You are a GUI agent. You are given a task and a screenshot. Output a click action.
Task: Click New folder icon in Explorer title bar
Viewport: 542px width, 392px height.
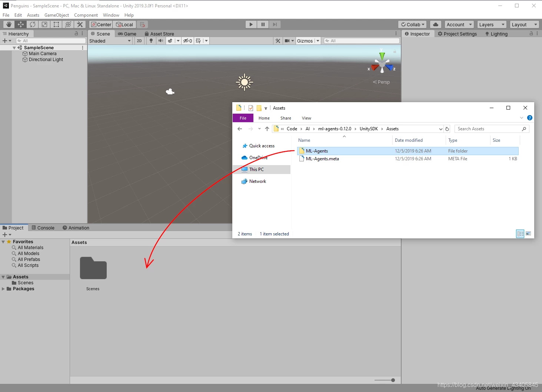(259, 108)
